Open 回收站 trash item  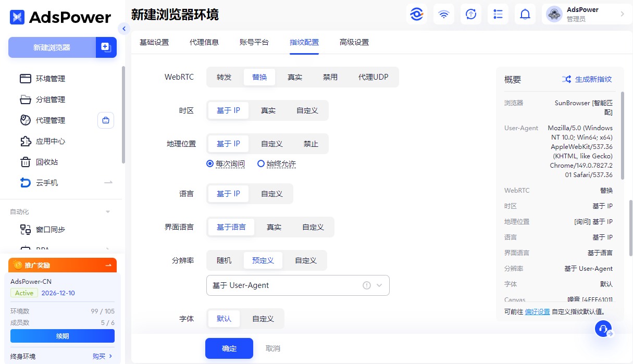click(x=46, y=162)
